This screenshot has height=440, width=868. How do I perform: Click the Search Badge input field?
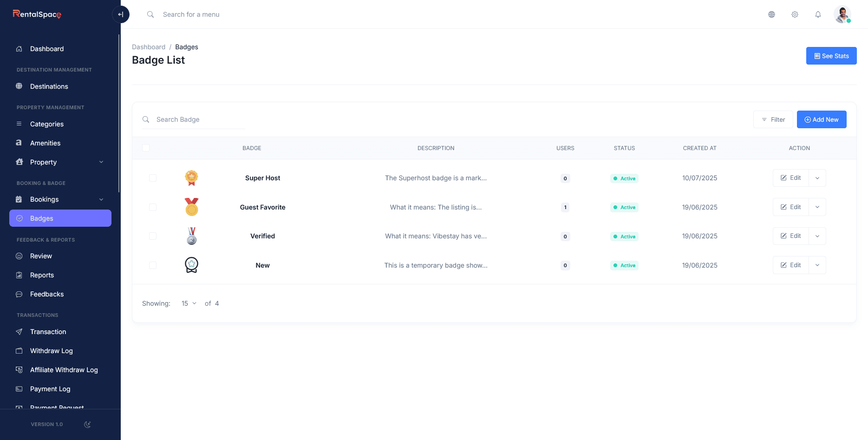(x=200, y=119)
